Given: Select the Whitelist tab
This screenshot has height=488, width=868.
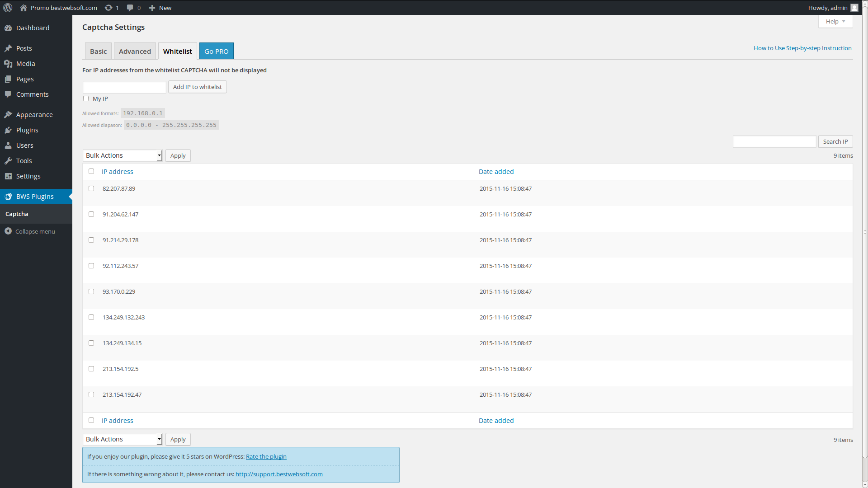Looking at the screenshot, I should (178, 51).
